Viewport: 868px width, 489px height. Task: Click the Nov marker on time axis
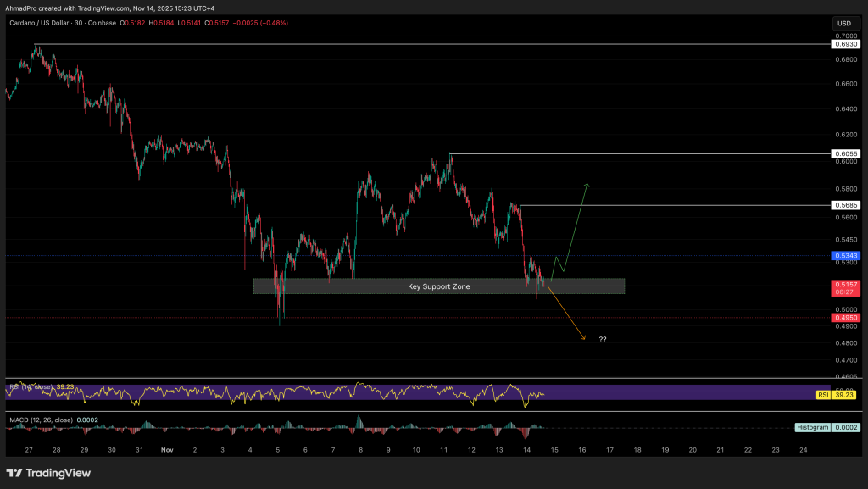pyautogui.click(x=167, y=450)
